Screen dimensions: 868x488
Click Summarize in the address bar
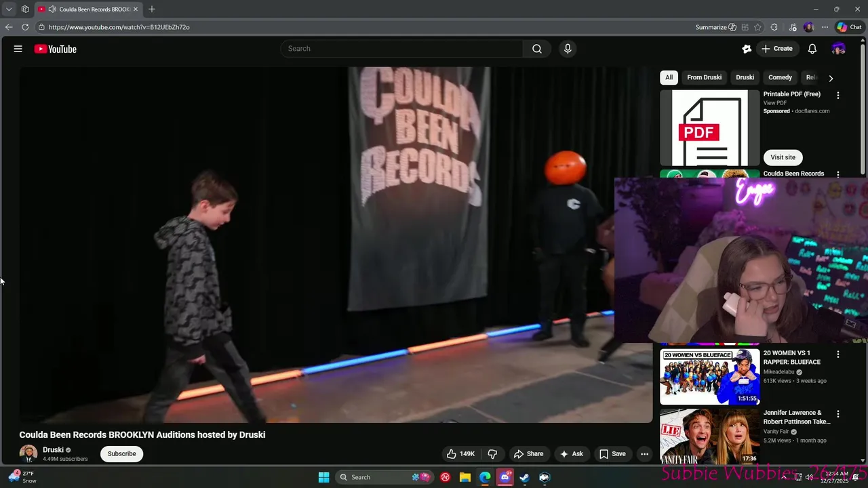(716, 27)
